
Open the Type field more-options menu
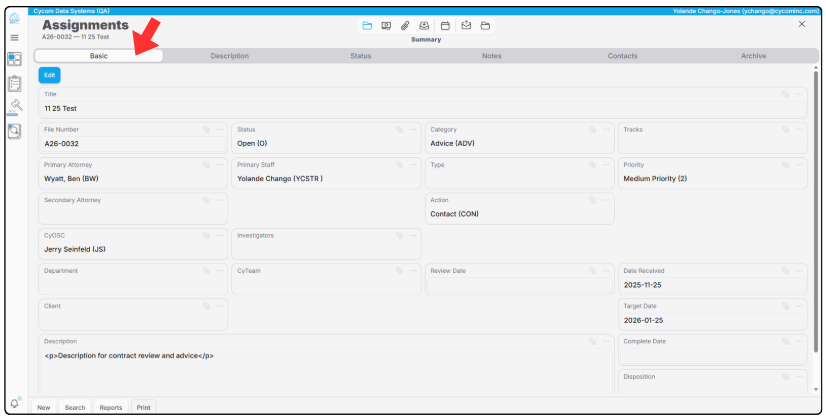click(x=606, y=164)
